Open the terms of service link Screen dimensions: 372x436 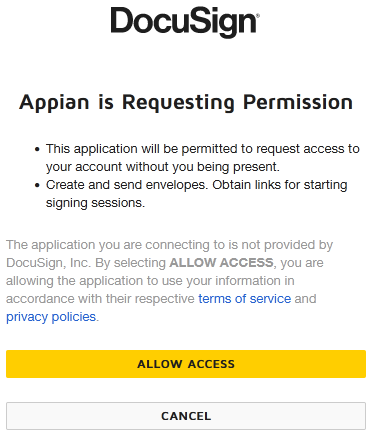[245, 299]
